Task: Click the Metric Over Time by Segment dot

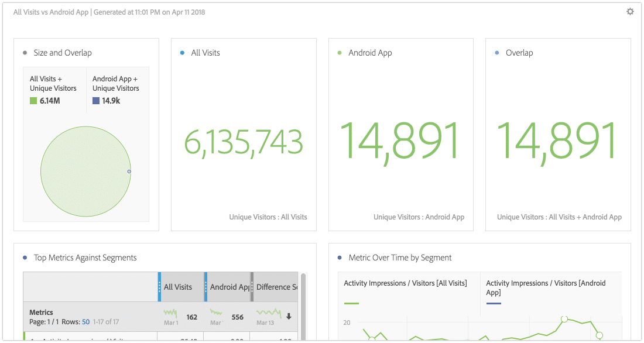Action: 340,258
